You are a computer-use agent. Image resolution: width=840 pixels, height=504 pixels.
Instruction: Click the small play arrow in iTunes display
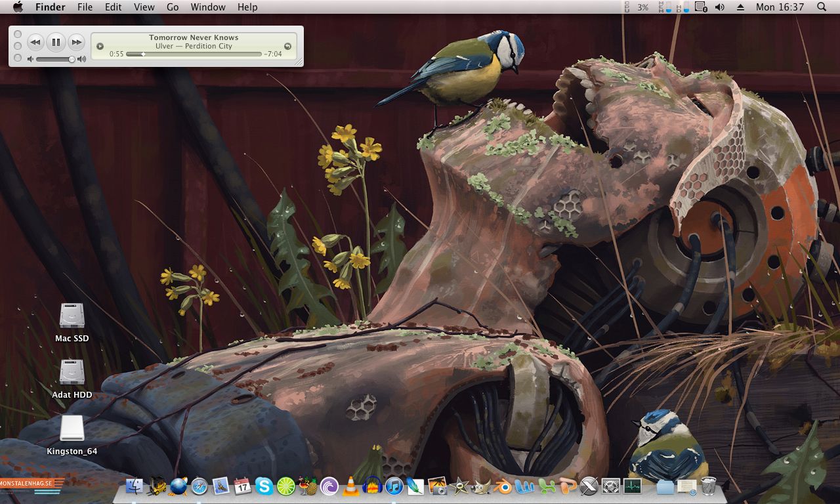tap(100, 46)
